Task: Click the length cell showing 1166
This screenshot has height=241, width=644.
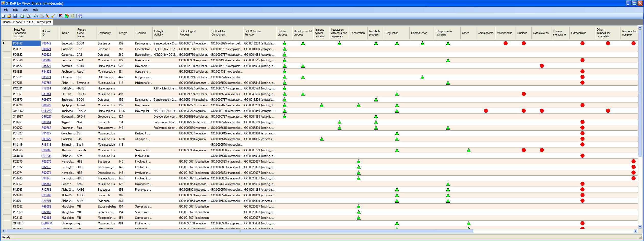Action: pos(126,111)
